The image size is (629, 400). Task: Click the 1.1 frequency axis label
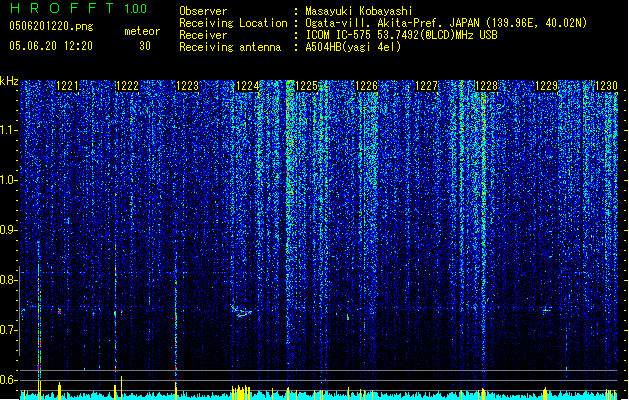(x=9, y=130)
